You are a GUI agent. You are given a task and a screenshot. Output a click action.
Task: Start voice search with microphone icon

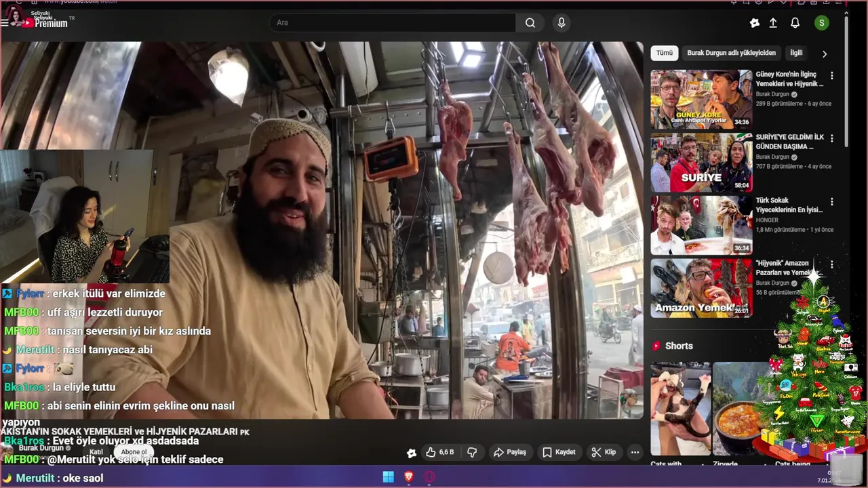coord(561,23)
